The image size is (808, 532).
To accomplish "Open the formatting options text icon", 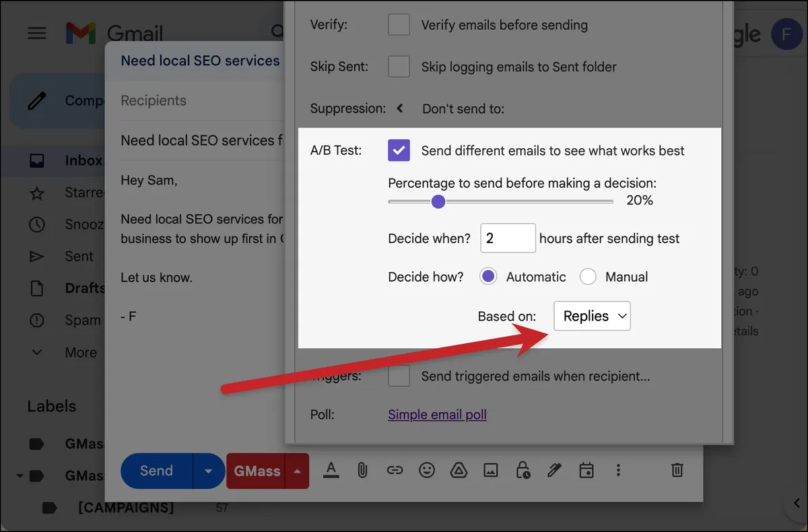I will (331, 470).
